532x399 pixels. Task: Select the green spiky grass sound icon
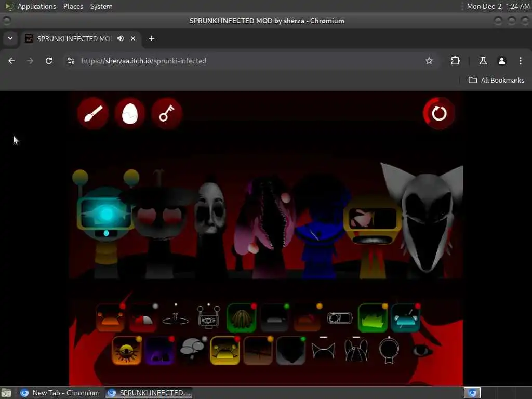373,318
